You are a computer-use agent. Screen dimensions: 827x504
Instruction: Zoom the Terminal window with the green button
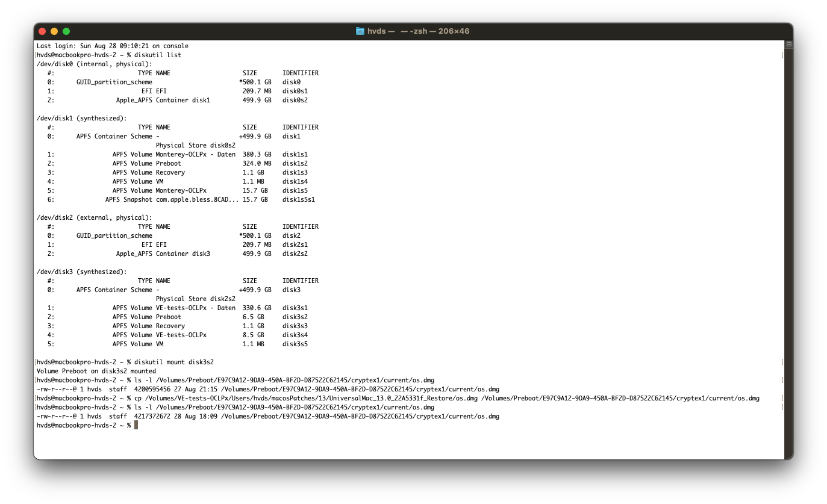click(x=66, y=31)
